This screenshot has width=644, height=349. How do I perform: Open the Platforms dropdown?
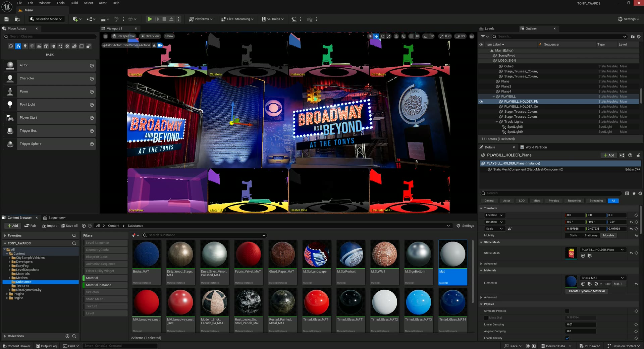pos(201,19)
